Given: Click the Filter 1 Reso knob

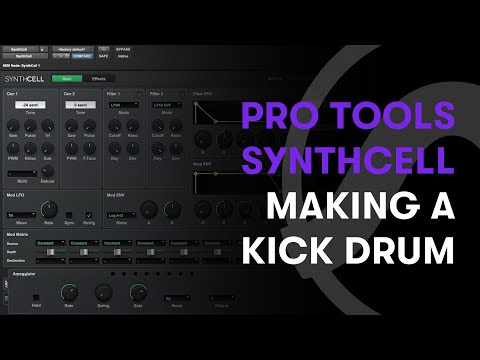Looking at the screenshot, I should coord(133,126).
